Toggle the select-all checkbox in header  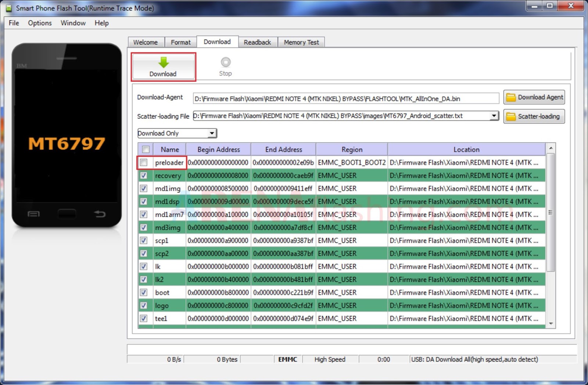(x=146, y=150)
